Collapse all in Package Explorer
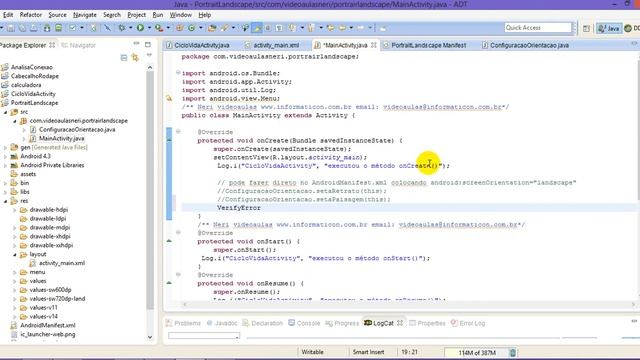 (x=124, y=58)
